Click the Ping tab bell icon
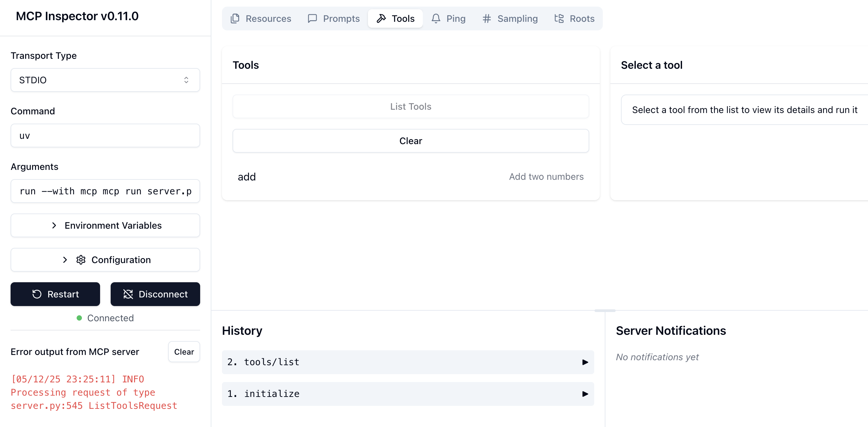The image size is (868, 427). coord(436,19)
